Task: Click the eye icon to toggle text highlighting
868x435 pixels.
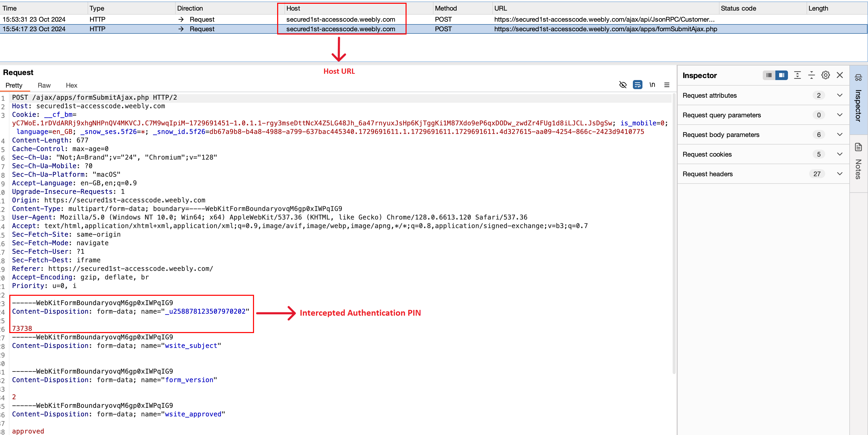Action: pyautogui.click(x=623, y=85)
